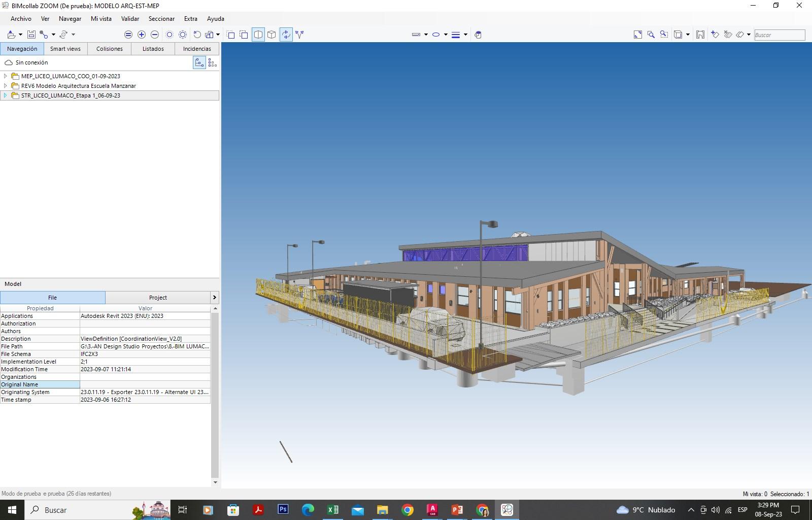This screenshot has height=520, width=812.
Task: Click the add tag icon
Action: point(715,35)
